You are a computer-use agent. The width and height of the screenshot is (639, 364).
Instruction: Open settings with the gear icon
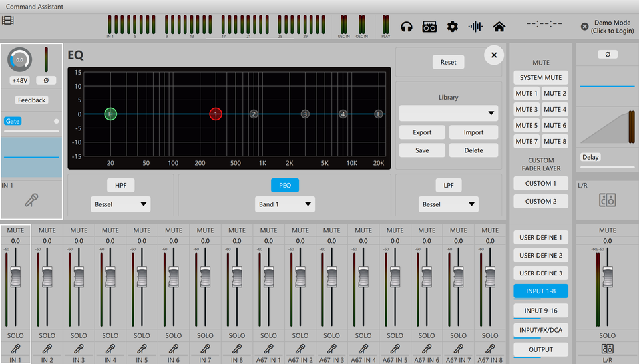pos(453,27)
